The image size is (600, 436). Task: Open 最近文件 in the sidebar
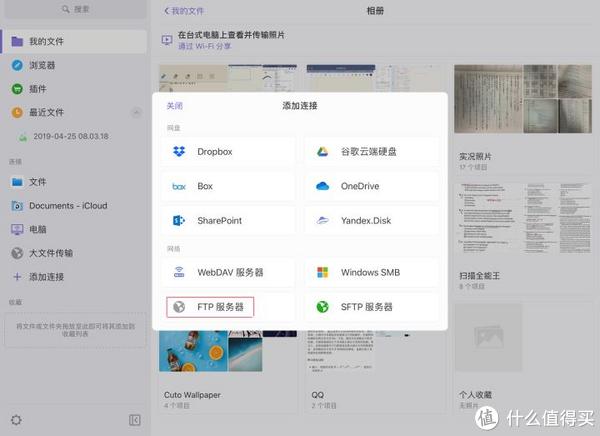(75, 112)
